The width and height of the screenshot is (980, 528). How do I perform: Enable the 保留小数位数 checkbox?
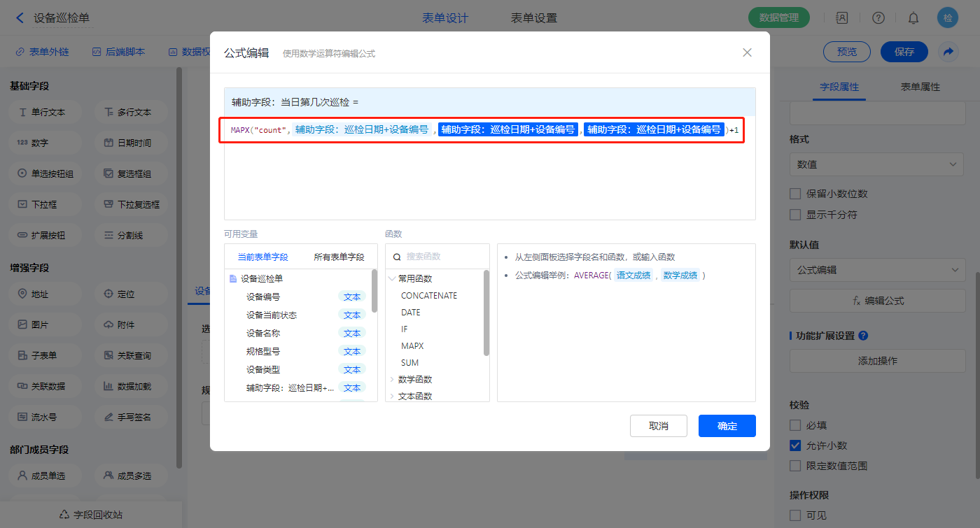(x=795, y=194)
